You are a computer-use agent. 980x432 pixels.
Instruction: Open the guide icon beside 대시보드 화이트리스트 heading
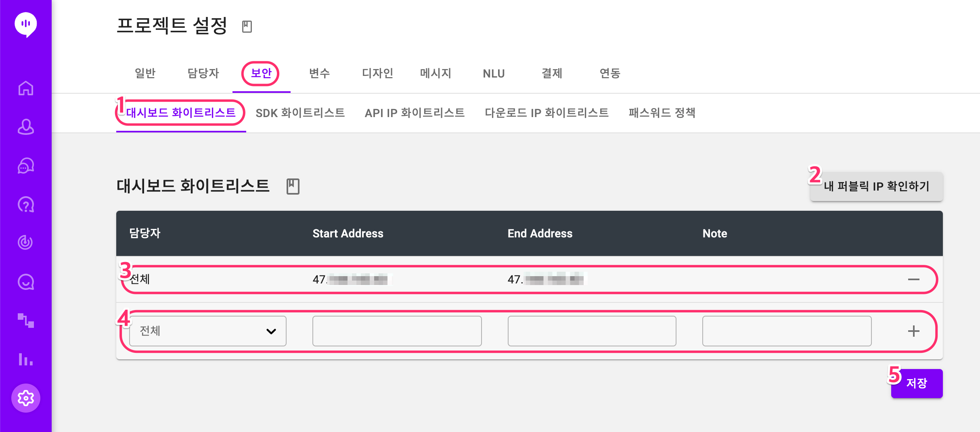293,186
